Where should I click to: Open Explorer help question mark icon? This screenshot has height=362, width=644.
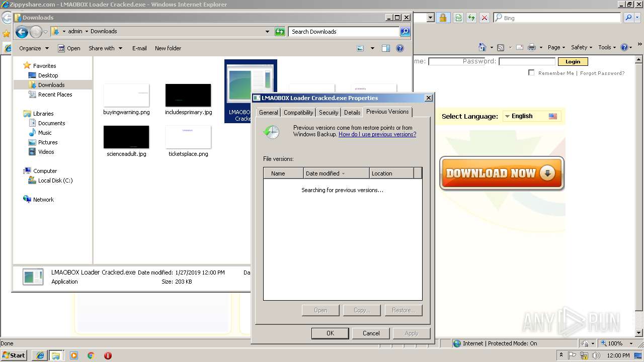pyautogui.click(x=400, y=48)
